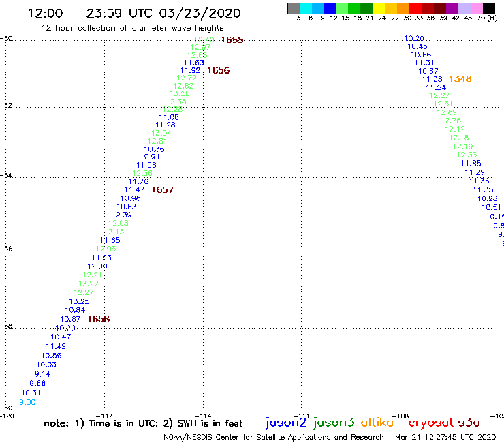
Task: Click the plot title '12:00 – 23:59 UTC 03/23/2020'
Action: [134, 13]
